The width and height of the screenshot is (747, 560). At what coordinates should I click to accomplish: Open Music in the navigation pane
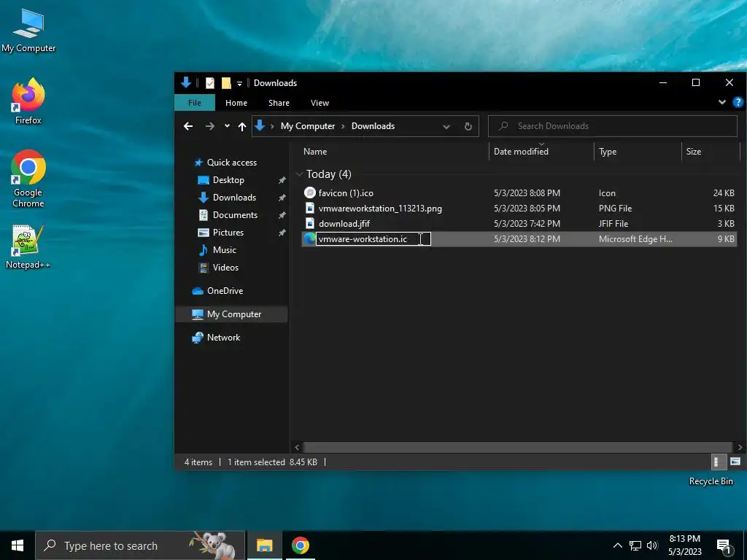pos(224,250)
